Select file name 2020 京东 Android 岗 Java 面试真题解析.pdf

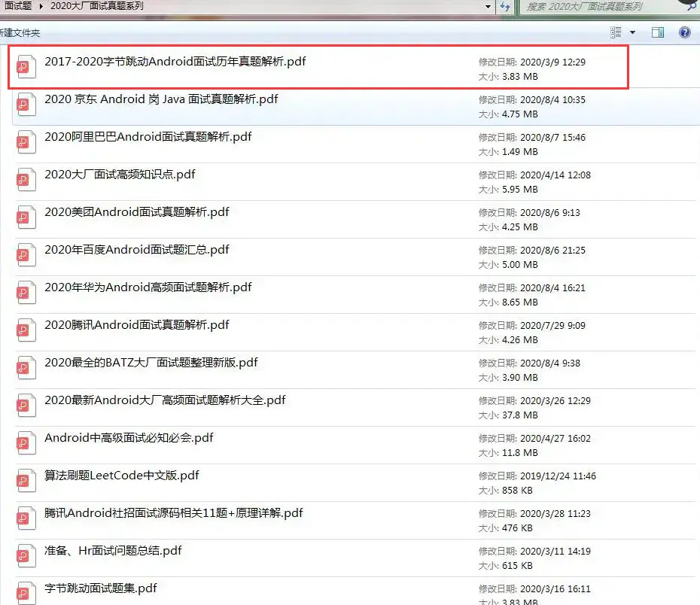[161, 99]
